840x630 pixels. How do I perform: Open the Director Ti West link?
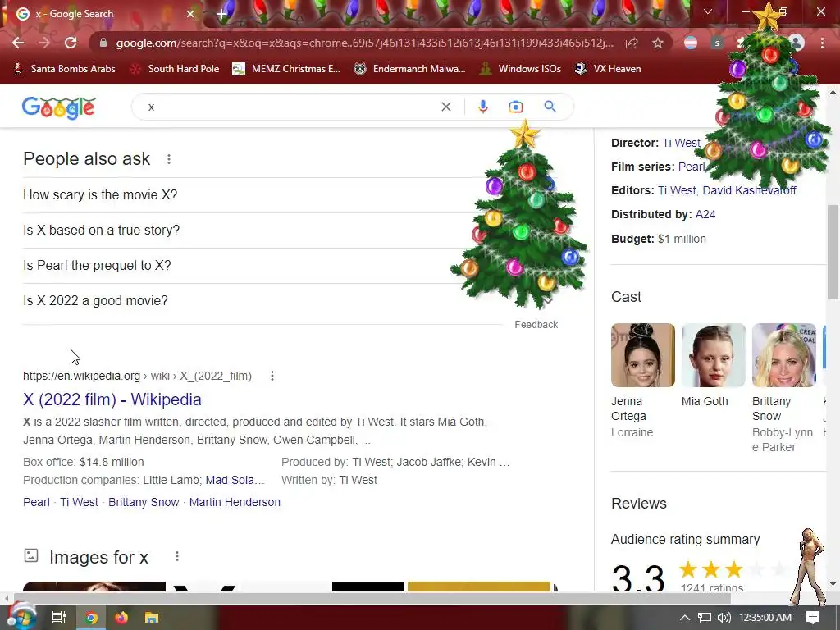click(x=681, y=143)
